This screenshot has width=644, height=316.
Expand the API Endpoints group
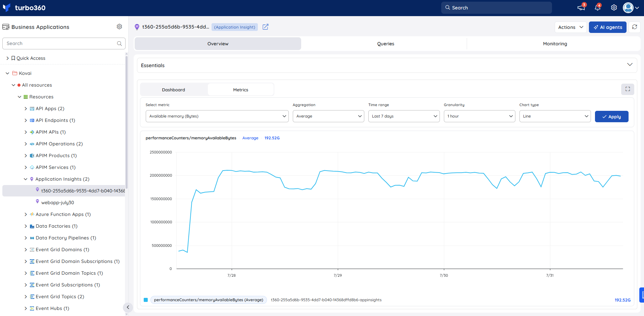point(26,120)
